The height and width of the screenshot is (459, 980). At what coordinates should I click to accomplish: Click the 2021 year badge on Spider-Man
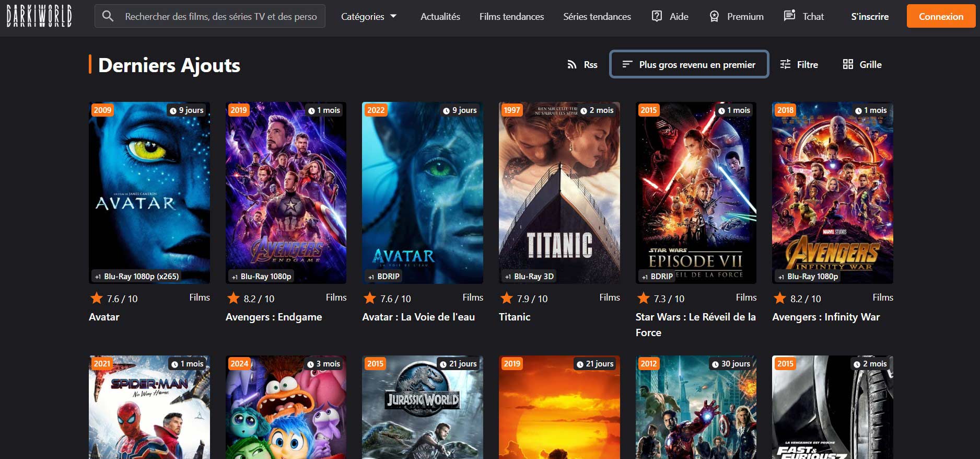click(102, 363)
